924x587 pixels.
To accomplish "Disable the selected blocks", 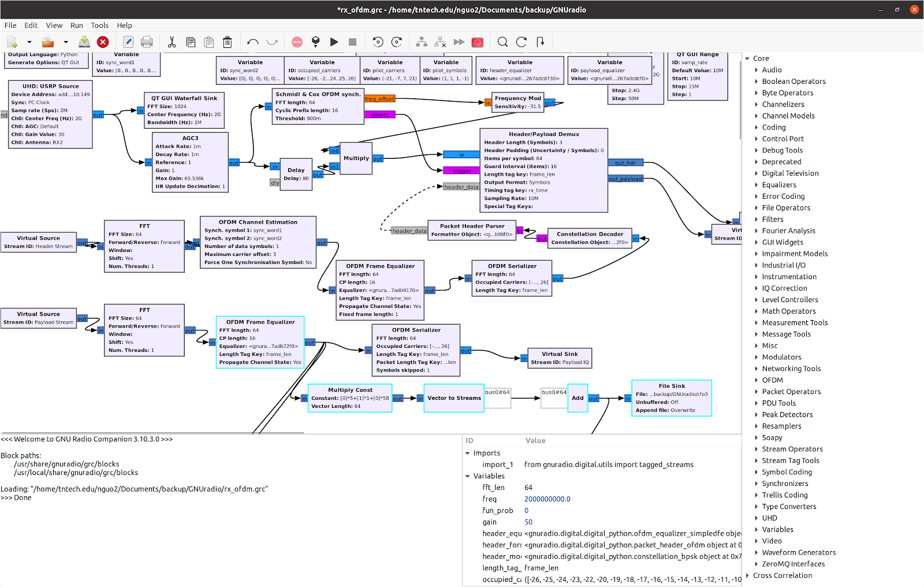I will point(440,42).
